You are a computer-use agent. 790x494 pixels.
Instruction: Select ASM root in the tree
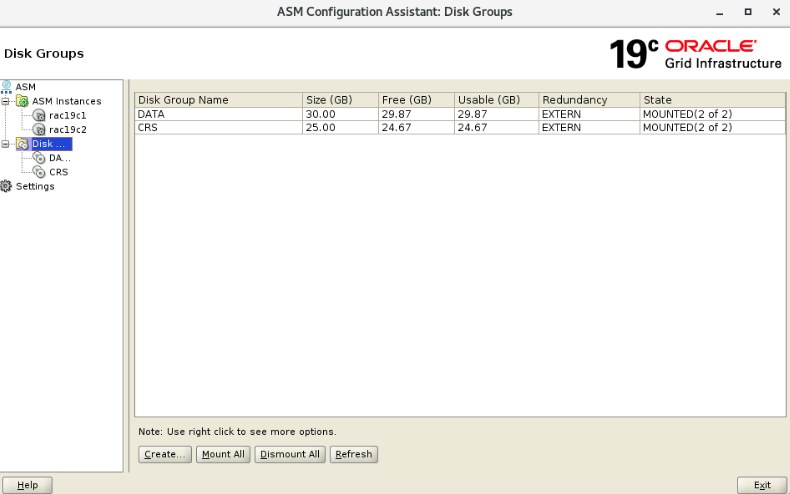coord(25,87)
